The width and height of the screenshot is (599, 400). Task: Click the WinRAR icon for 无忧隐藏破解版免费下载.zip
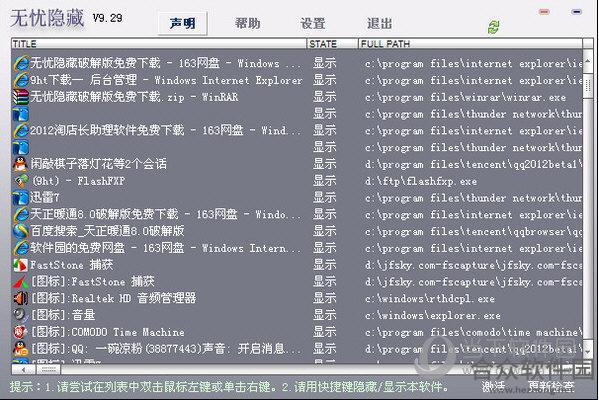coord(21,97)
